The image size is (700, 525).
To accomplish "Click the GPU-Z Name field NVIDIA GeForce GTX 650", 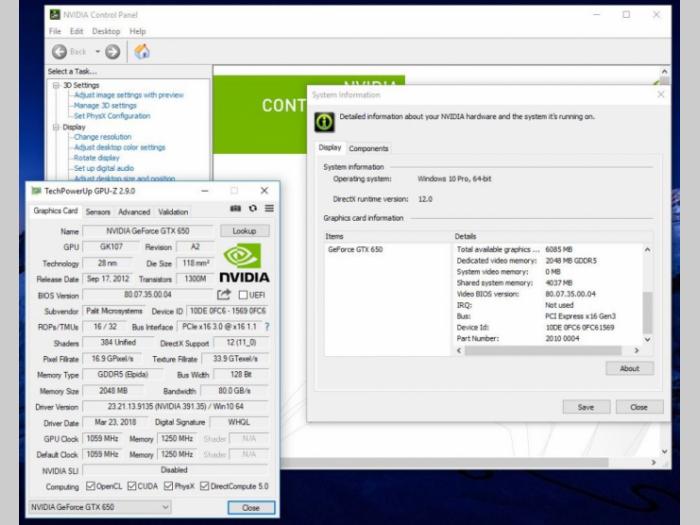I will coord(148,231).
